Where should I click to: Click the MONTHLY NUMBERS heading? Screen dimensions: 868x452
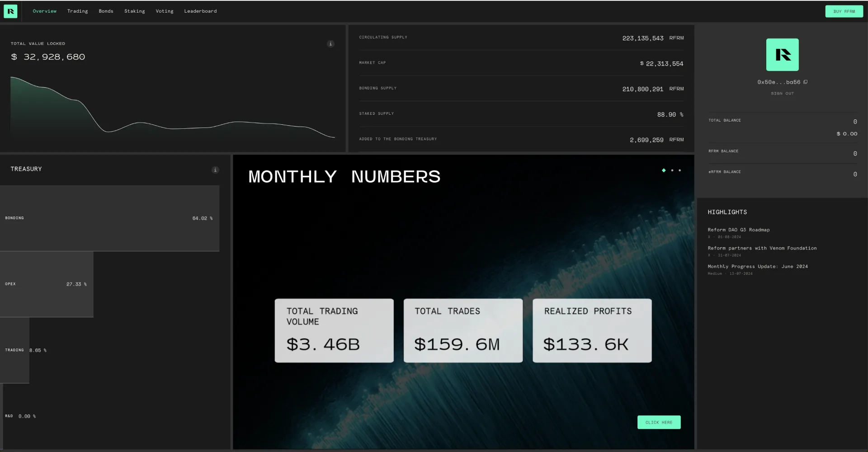344,176
